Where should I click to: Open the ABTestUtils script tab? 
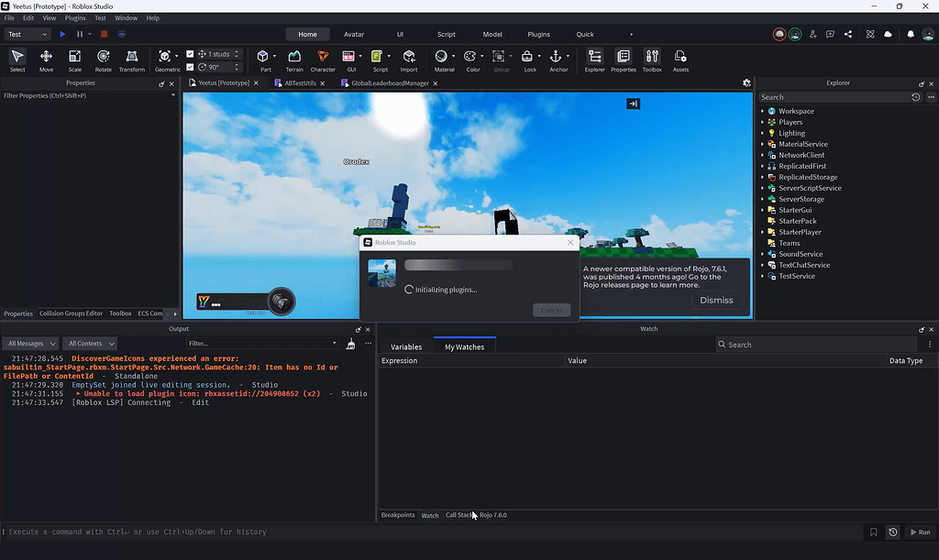(x=300, y=83)
